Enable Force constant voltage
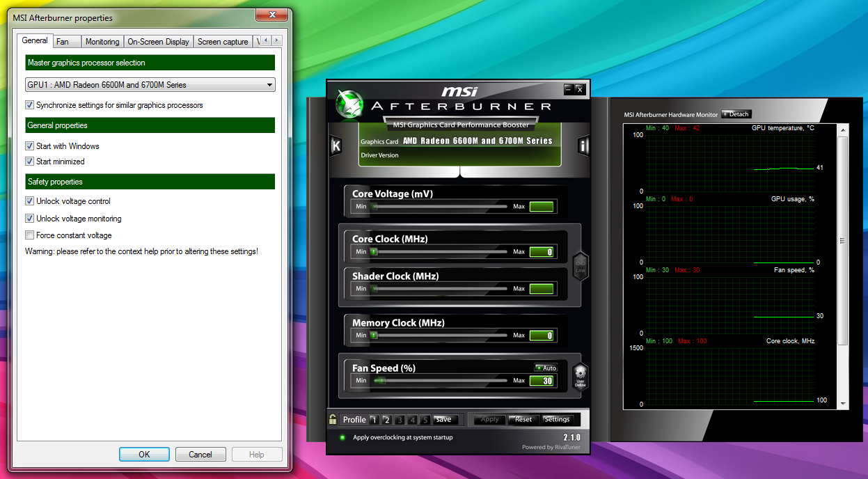Screen dimensions: 868x479 (x=29, y=235)
